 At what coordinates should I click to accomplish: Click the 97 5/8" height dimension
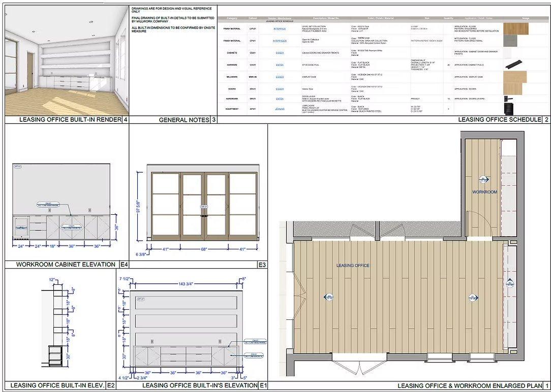click(x=139, y=206)
